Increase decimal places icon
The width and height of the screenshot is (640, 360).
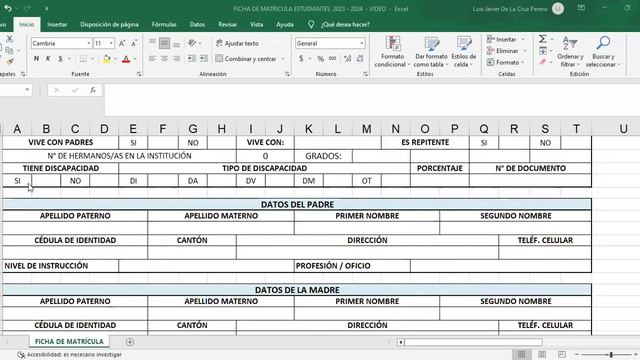(x=348, y=59)
